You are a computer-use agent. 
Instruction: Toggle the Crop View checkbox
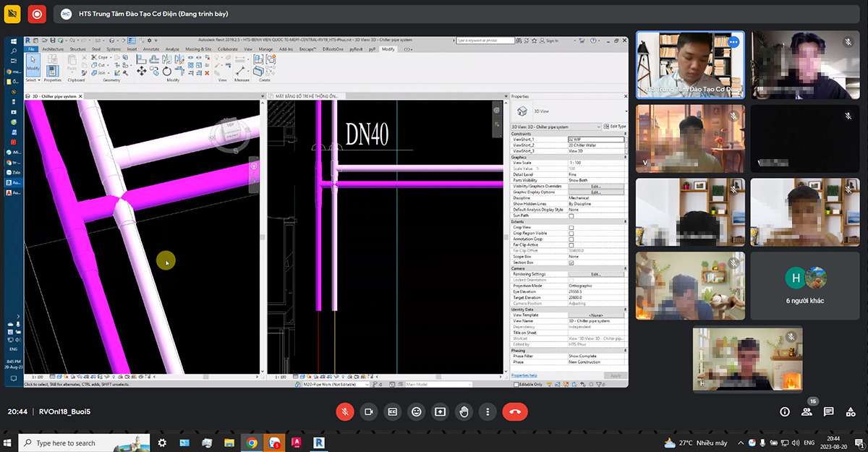571,227
